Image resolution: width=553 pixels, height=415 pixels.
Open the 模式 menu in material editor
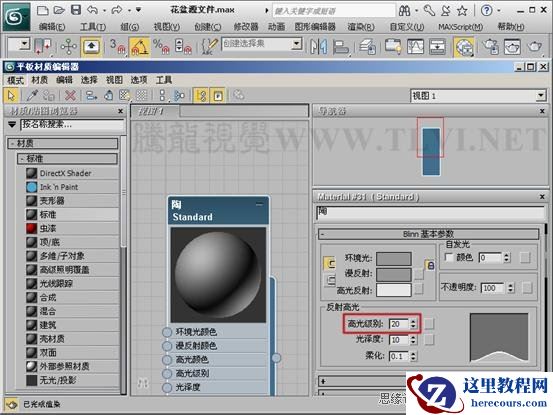coord(16,80)
